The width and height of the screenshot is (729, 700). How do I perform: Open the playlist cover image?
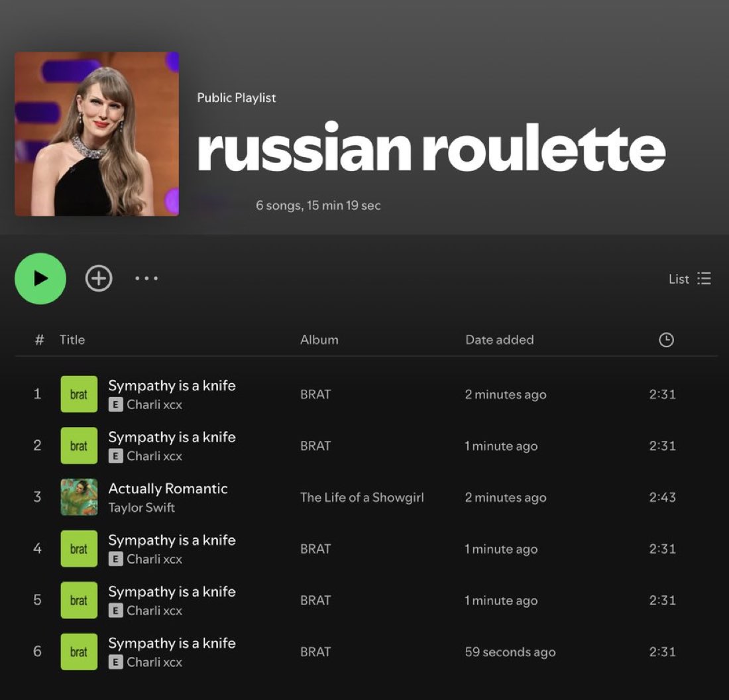pyautogui.click(x=97, y=134)
